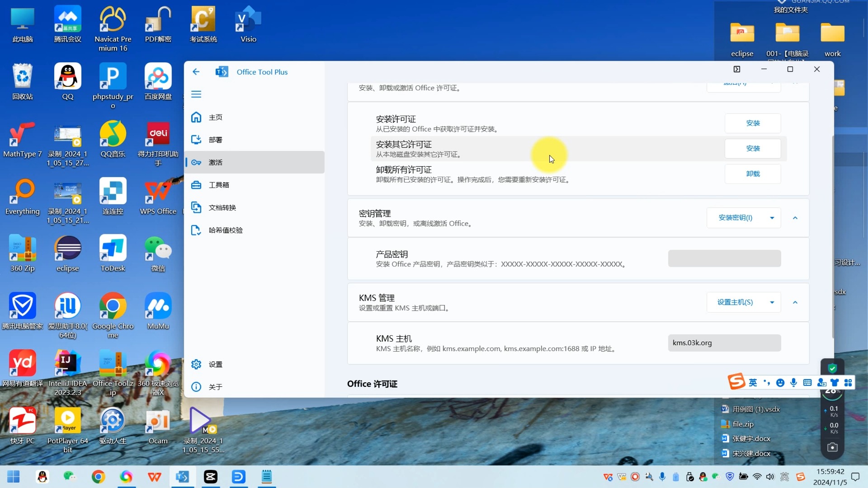Open the work folder on desktop

(833, 40)
